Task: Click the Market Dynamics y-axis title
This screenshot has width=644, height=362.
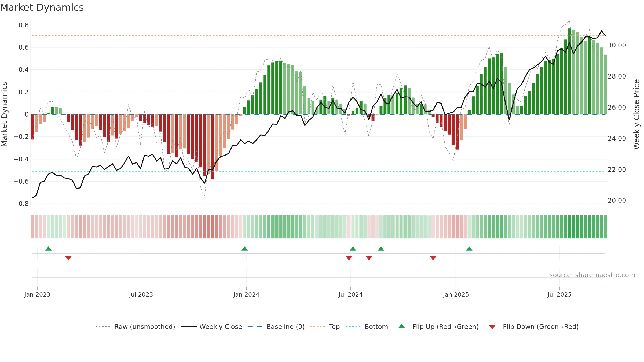Action: coord(4,114)
